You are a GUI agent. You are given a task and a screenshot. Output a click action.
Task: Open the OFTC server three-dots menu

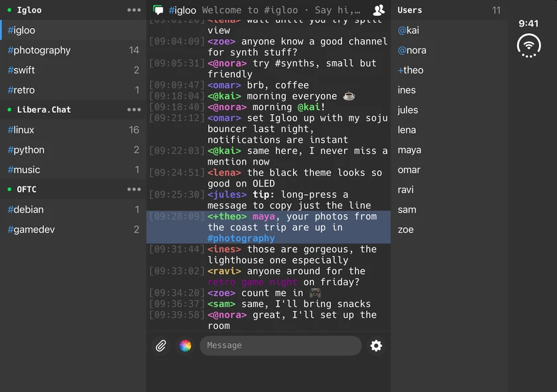click(134, 189)
